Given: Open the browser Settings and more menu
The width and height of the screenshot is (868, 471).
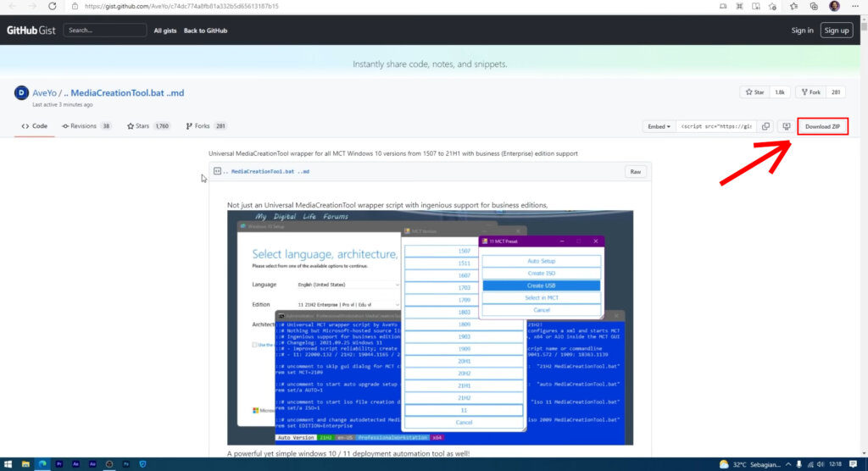Looking at the screenshot, I should click(x=854, y=6).
